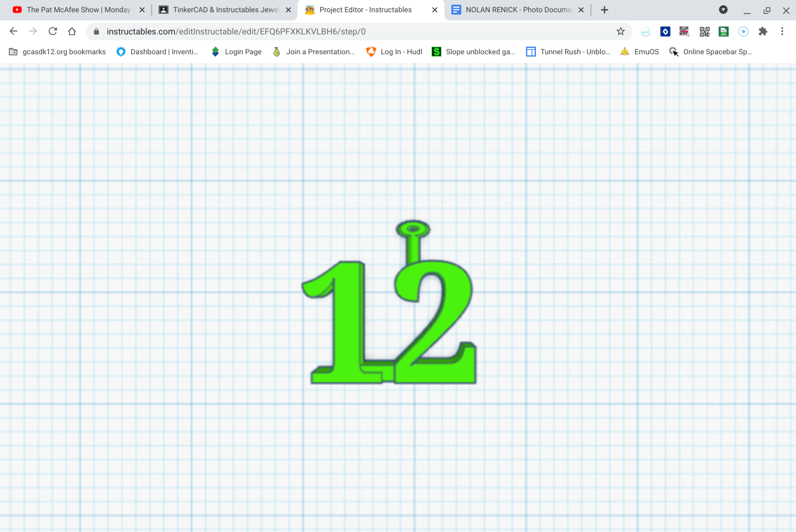Click the site security lock icon
This screenshot has height=532, width=796.
tap(95, 32)
